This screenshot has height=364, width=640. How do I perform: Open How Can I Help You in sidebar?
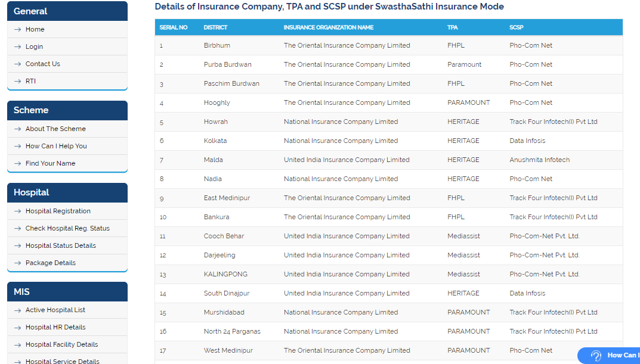tap(56, 146)
